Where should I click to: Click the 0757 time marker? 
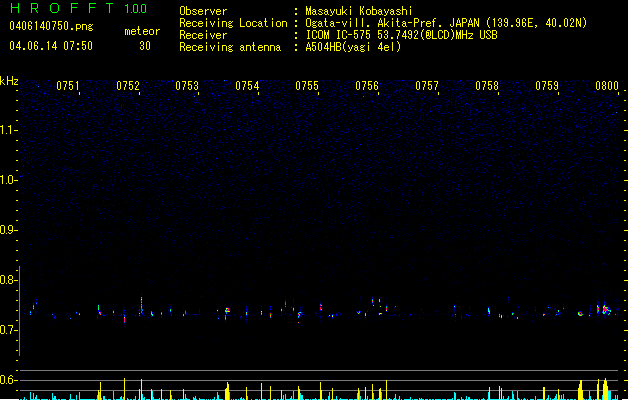click(x=427, y=86)
